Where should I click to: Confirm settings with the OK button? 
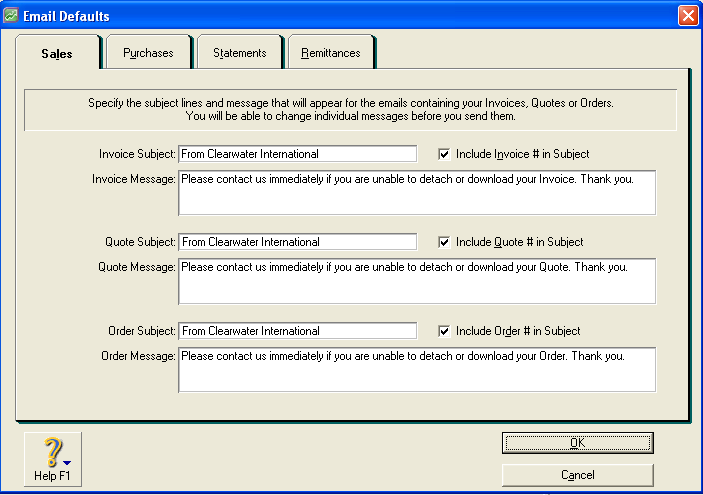tap(577, 443)
